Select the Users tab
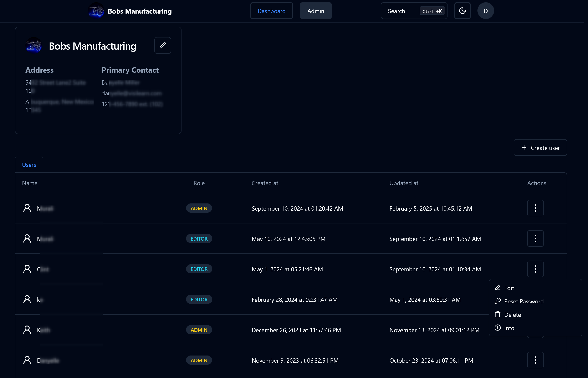This screenshot has width=588, height=378. [29, 165]
